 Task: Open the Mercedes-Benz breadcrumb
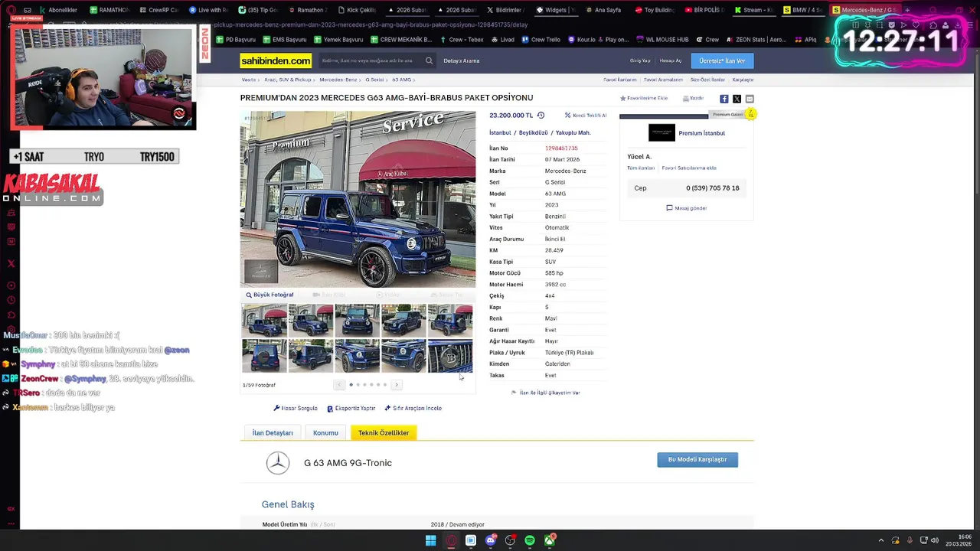[338, 80]
